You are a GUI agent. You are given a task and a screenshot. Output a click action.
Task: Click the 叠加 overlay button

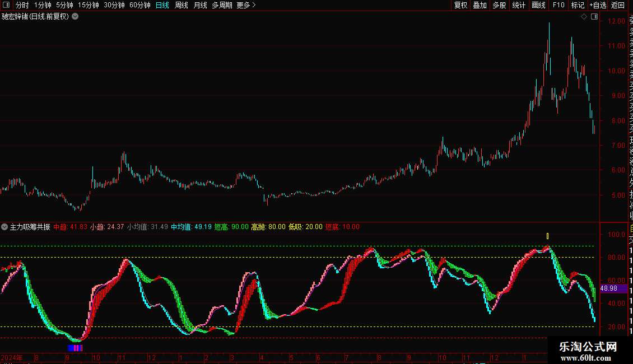[x=480, y=5]
